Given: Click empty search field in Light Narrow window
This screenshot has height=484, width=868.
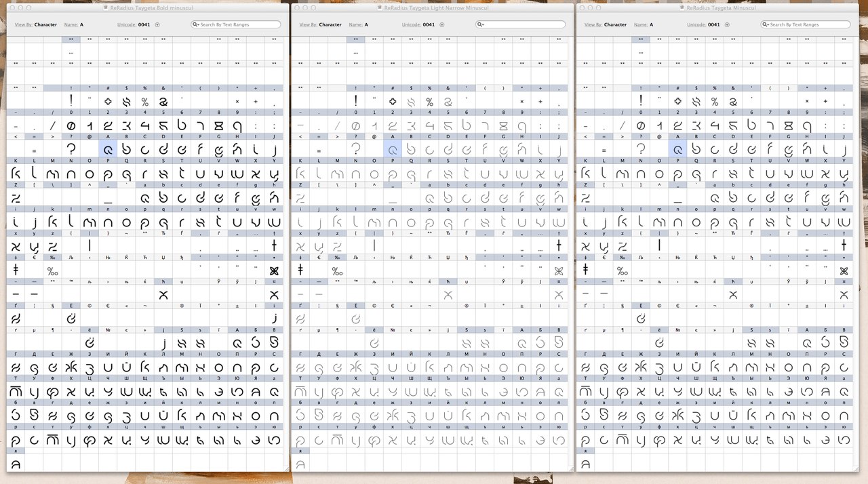Looking at the screenshot, I should click(x=524, y=24).
